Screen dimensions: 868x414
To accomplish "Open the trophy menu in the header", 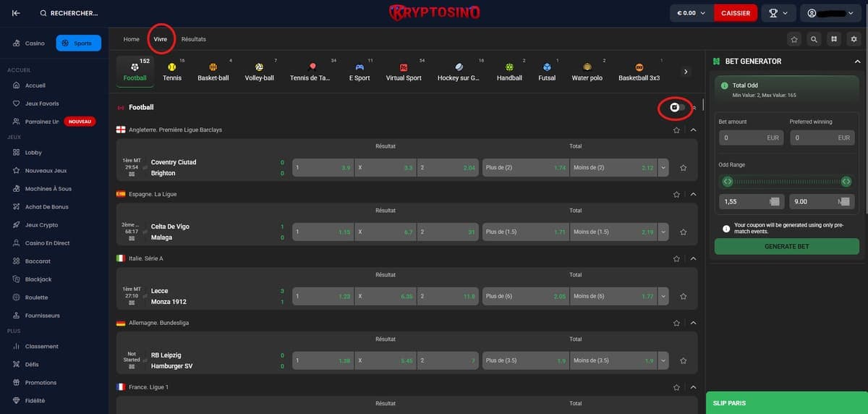I will point(778,13).
